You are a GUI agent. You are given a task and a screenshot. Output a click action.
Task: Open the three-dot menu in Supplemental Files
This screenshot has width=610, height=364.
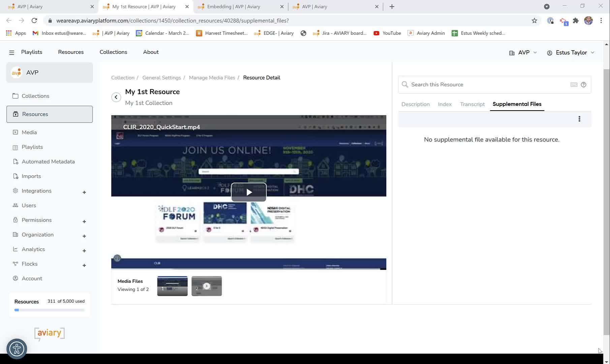click(579, 119)
